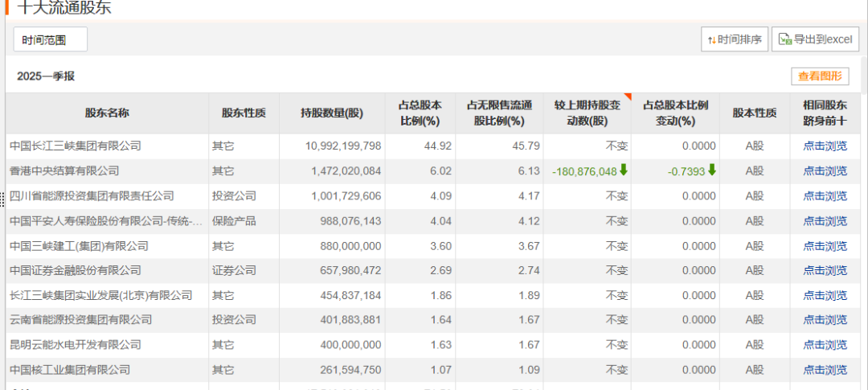Click the -0.7393 ratio change value
The image size is (868, 390).
686,172
